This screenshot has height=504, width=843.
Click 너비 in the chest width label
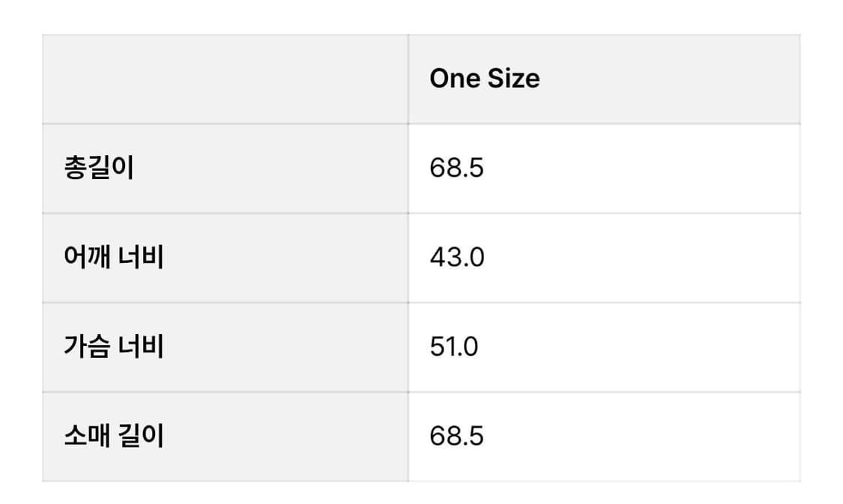click(142, 347)
